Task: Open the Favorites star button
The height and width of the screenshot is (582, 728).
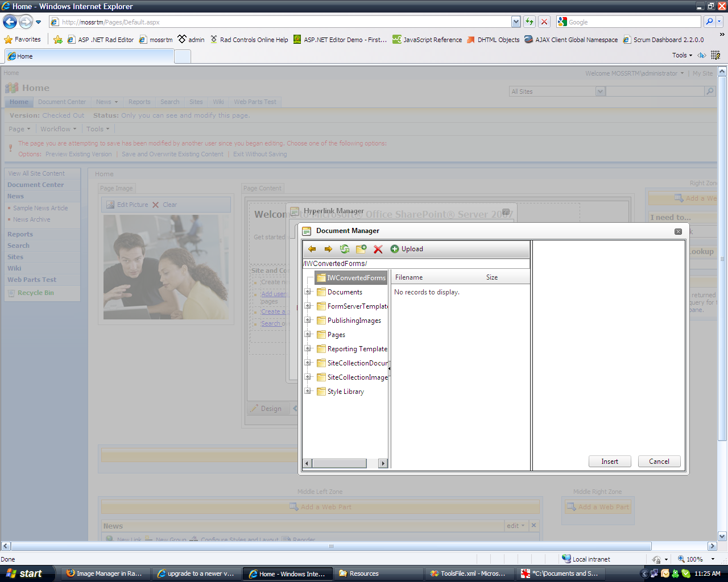Action: 23,40
